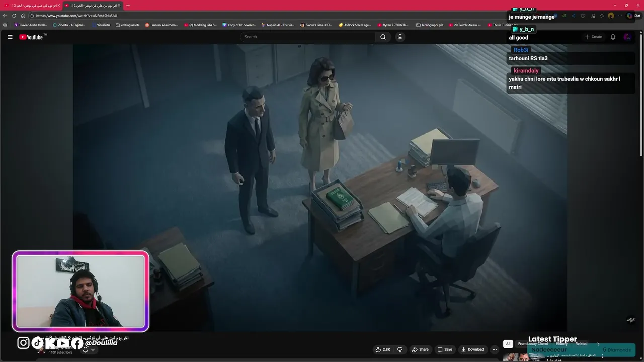
Task: Open the YouTube account avatar menu
Action: tap(627, 37)
